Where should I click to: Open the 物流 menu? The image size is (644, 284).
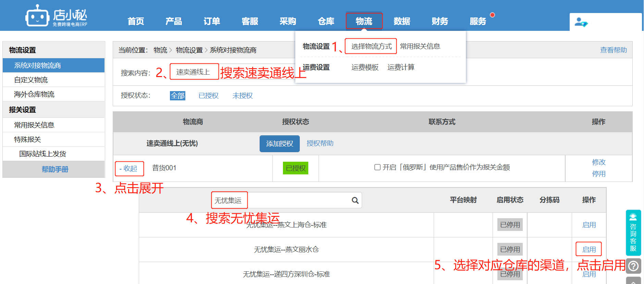(364, 21)
